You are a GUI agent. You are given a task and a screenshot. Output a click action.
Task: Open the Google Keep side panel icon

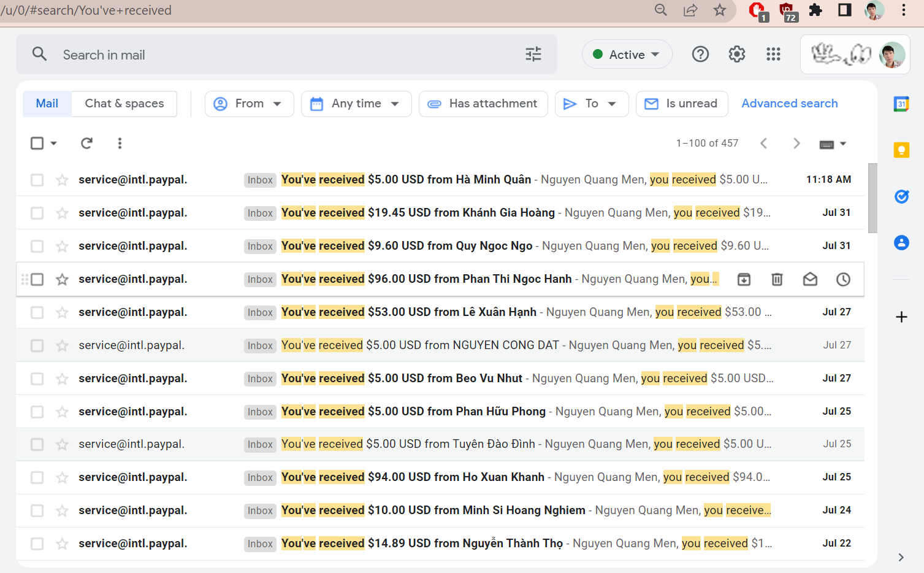coord(901,150)
